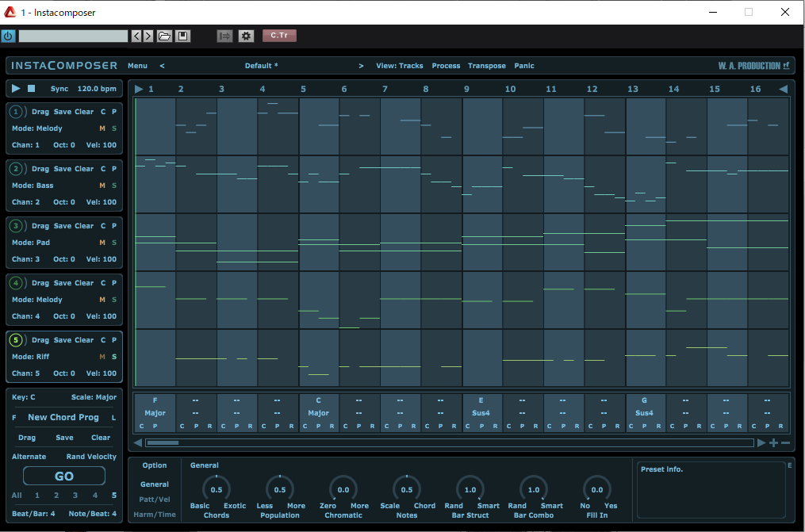Save track 2 with Save button
This screenshot has height=532, width=805.
click(63, 168)
